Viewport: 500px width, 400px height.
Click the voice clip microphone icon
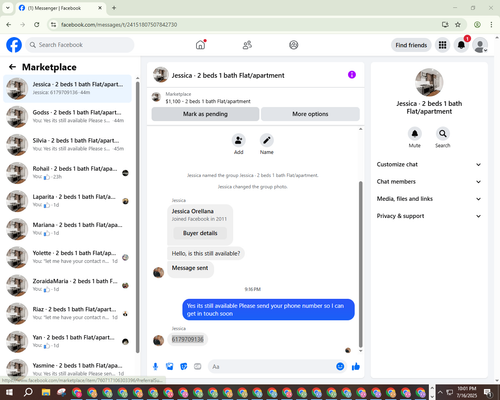[155, 367]
